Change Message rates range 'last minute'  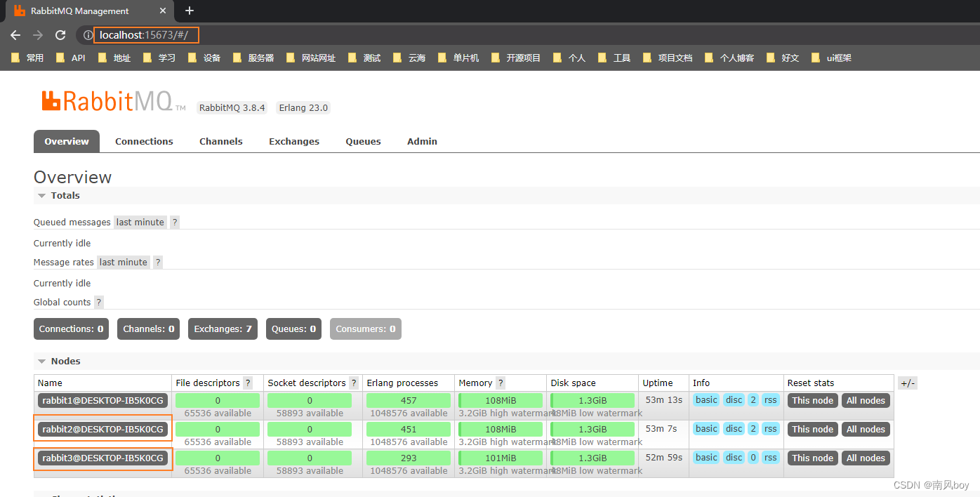pos(124,262)
